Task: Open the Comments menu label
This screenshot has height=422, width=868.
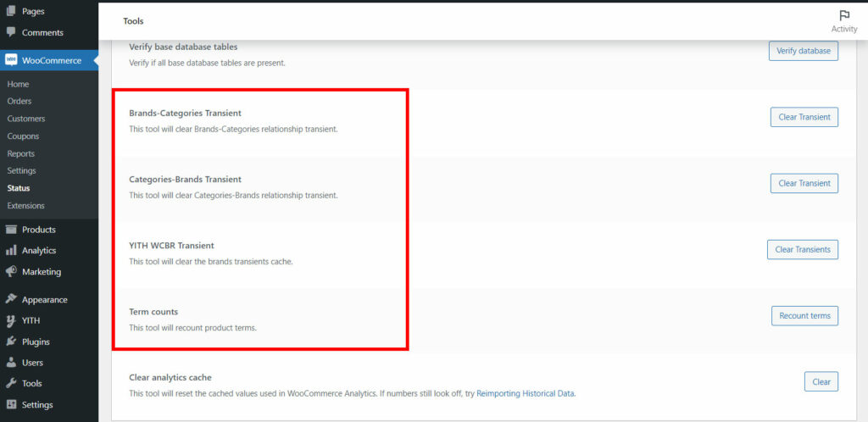Action: tap(42, 33)
